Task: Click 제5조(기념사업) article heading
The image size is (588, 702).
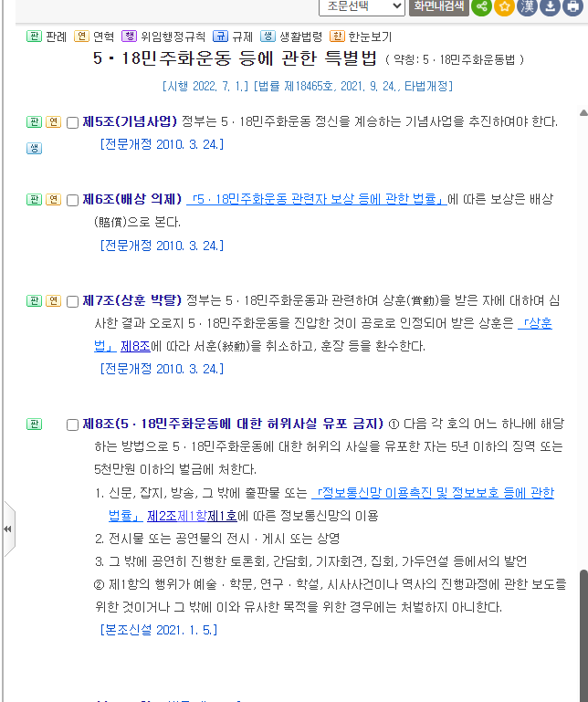Action: [x=130, y=121]
